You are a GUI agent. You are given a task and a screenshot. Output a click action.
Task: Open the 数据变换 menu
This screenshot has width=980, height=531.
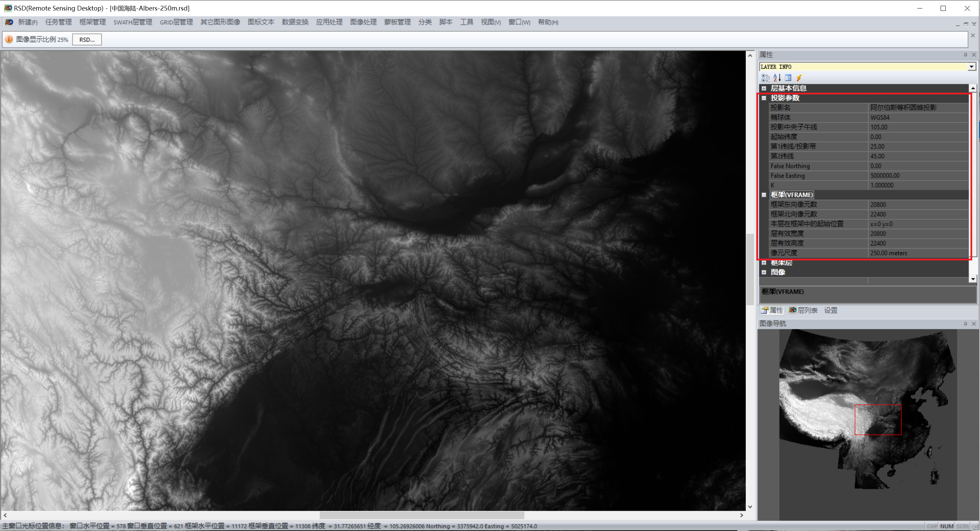tap(295, 22)
